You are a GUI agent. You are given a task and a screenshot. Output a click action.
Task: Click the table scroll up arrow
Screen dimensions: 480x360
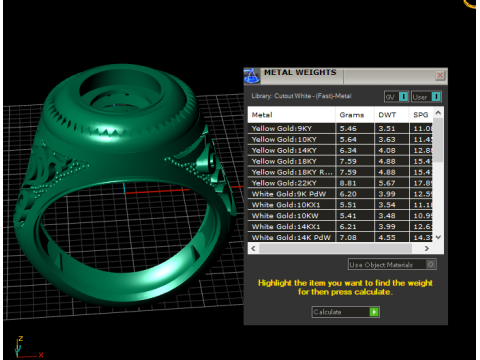[x=438, y=113]
